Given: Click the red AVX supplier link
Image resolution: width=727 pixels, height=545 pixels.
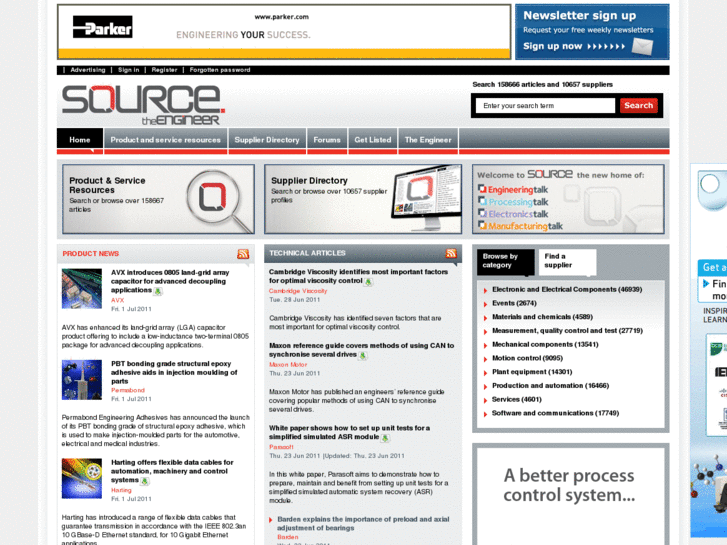Looking at the screenshot, I should coord(117,300).
